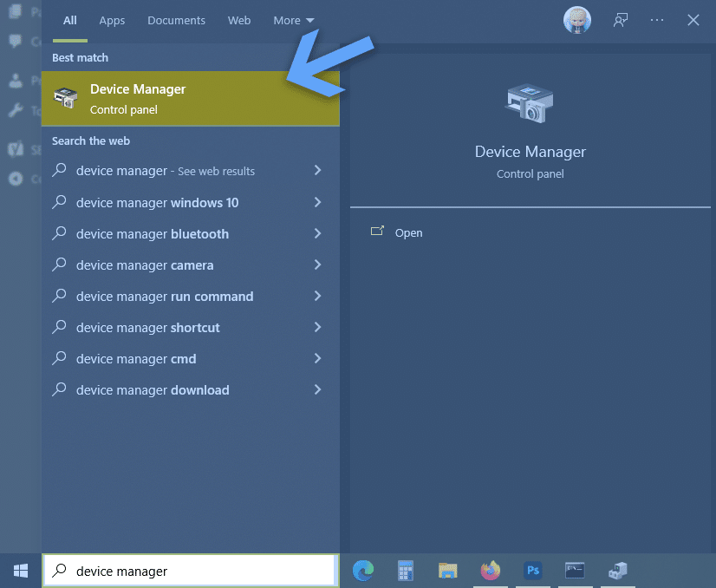Viewport: 716px width, 588px height.
Task: Open File Explorer from taskbar
Action: tap(448, 571)
